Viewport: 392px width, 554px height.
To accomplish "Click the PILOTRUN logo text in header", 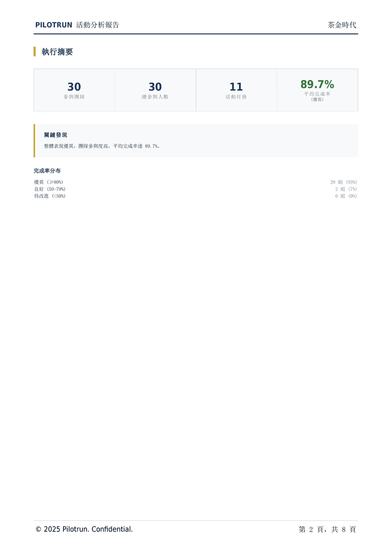I will 53,25.
